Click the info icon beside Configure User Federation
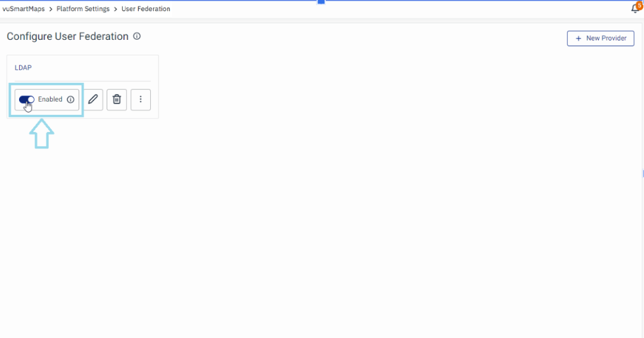 pos(137,36)
